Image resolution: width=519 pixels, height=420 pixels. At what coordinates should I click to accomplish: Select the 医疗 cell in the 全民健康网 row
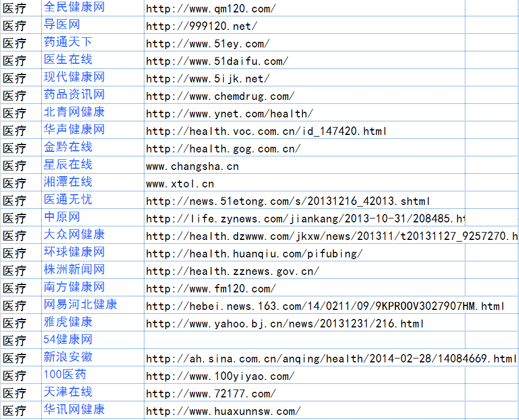(x=21, y=8)
